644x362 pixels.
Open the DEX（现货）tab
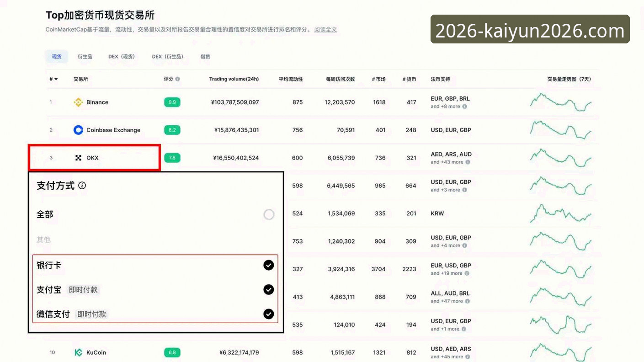pyautogui.click(x=122, y=57)
